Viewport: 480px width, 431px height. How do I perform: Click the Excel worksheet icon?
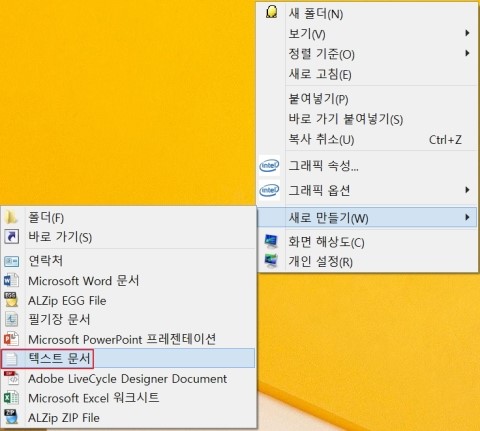[11, 398]
